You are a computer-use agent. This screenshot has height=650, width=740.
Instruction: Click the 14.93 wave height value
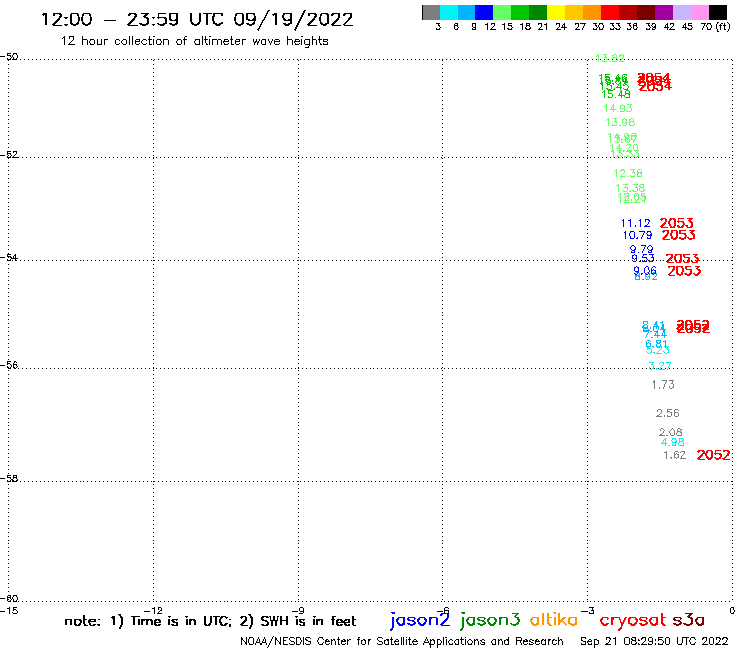click(618, 108)
